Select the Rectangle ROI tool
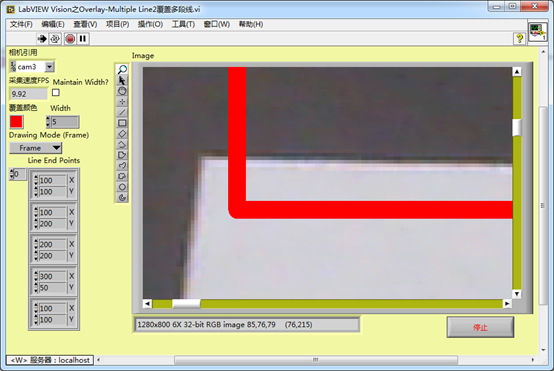Image resolution: width=554 pixels, height=371 pixels. [x=122, y=123]
